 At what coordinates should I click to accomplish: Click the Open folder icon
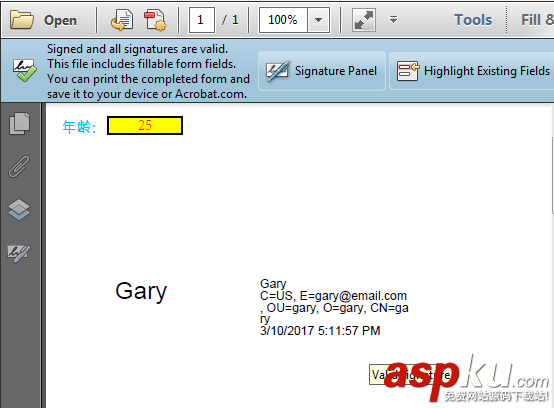coord(22,20)
